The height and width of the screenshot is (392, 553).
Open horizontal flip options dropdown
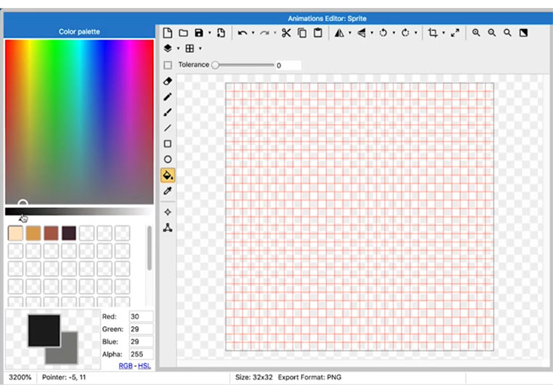pyautogui.click(x=350, y=33)
